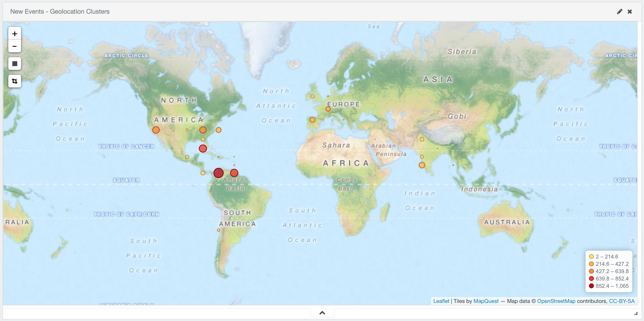
Task: Click the 852.4 – 1,065 legend swatch
Action: pyautogui.click(x=591, y=286)
